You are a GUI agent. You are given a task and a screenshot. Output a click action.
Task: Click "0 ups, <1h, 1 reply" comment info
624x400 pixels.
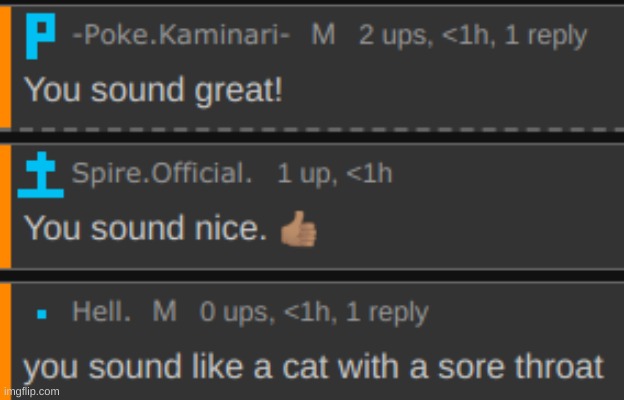314,312
